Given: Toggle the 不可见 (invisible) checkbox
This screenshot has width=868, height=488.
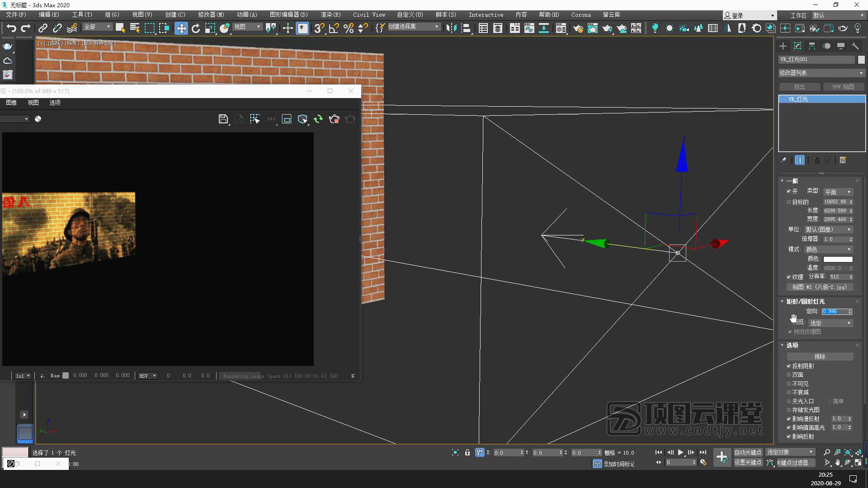Looking at the screenshot, I should click(x=789, y=384).
